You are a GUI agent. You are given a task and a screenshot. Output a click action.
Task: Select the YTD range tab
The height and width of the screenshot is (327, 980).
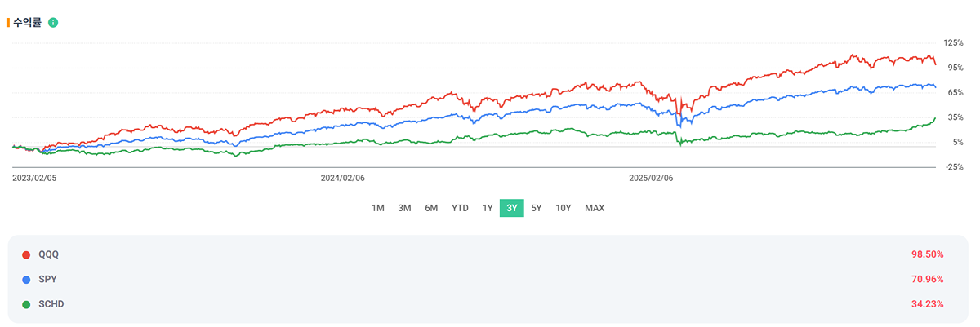coord(460,208)
